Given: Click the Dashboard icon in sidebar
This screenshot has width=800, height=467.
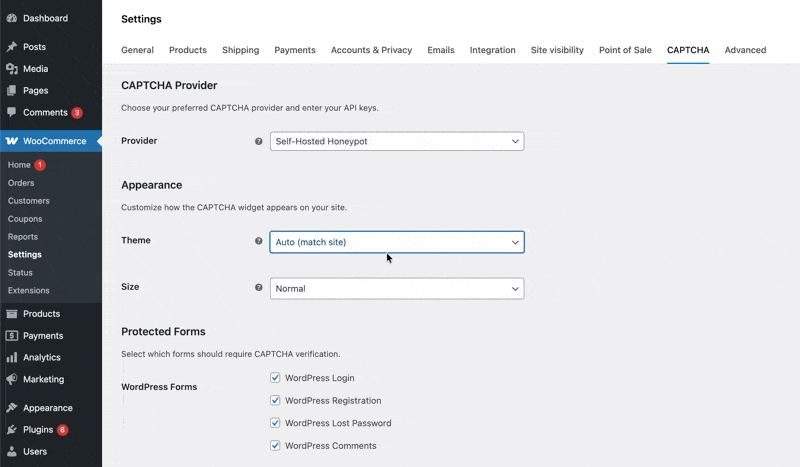Looking at the screenshot, I should (11, 18).
